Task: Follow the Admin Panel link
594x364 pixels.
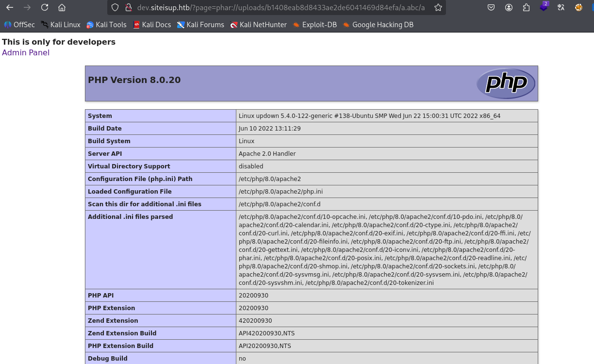Action: pos(26,52)
